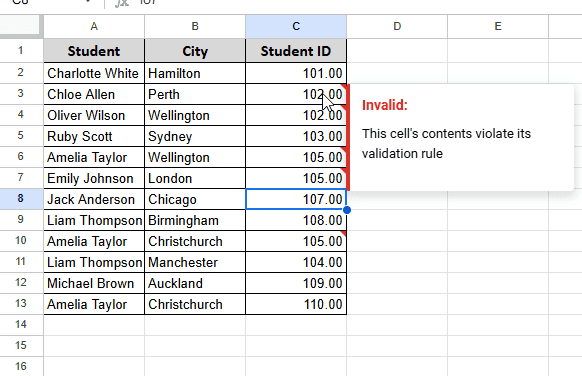Select the Student header cell
The image size is (582, 376).
[94, 51]
